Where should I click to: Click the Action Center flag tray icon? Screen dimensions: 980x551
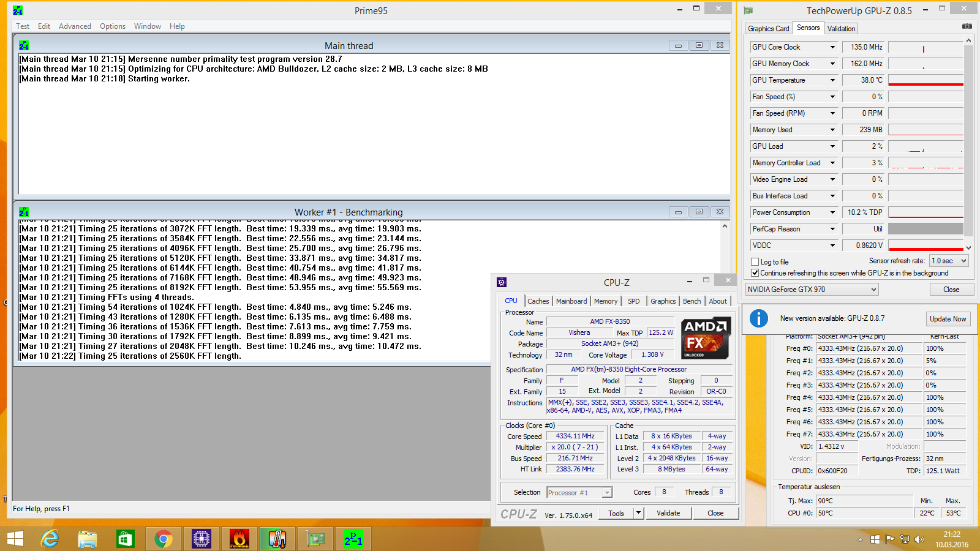coord(889,539)
